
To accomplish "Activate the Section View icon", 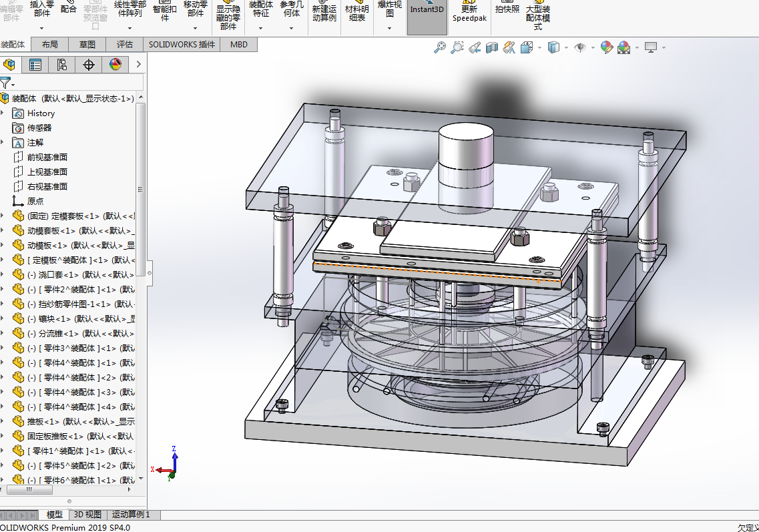I will click(492, 47).
